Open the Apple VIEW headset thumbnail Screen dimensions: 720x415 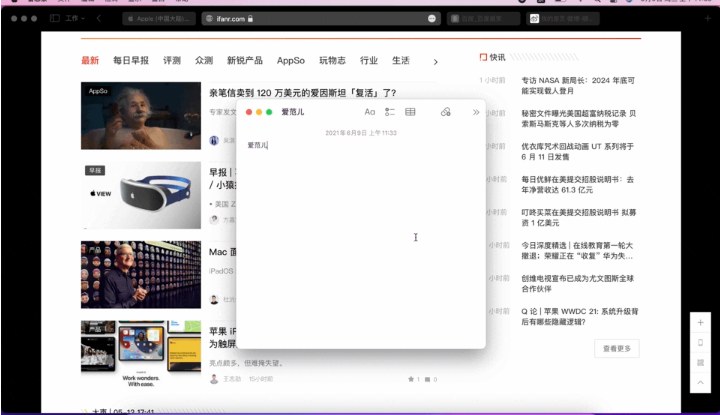(141, 195)
